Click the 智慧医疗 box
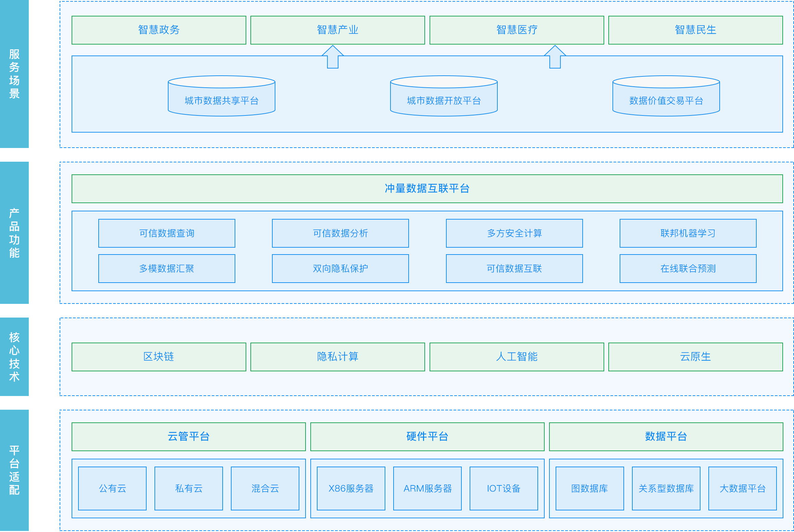Screen dimensions: 794x532 [517, 30]
